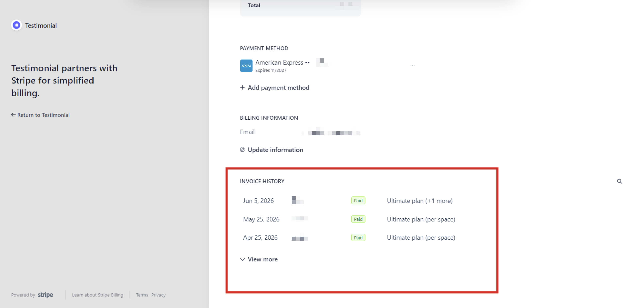Click Update information

[x=275, y=150]
